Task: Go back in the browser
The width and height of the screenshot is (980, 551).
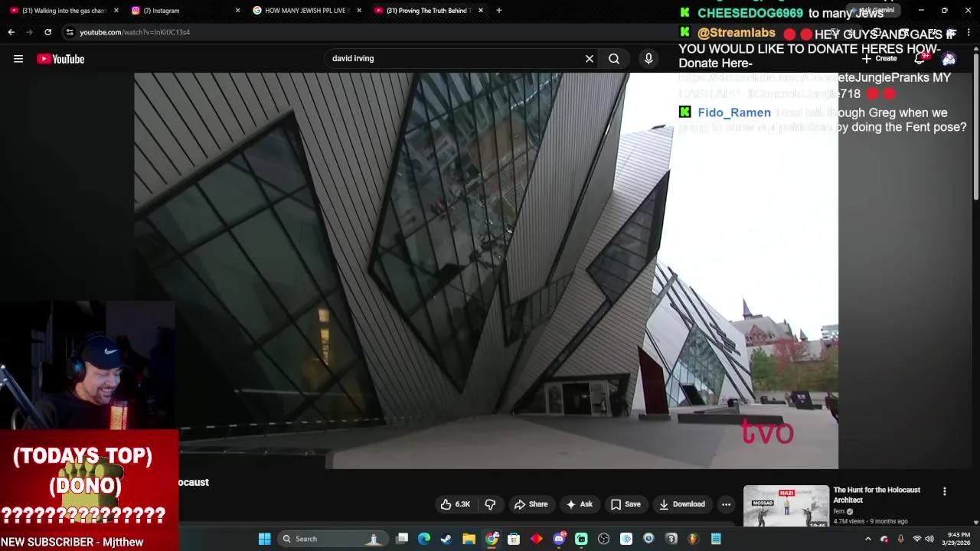Action: 11,32
